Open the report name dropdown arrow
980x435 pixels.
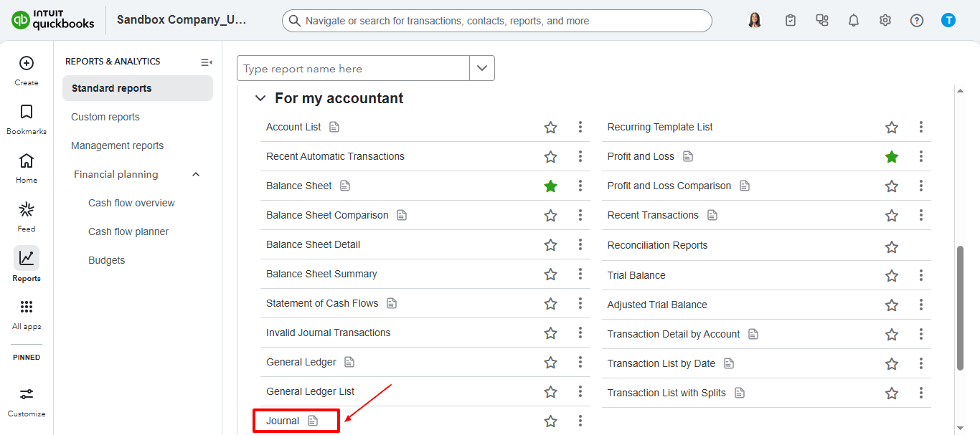click(482, 69)
